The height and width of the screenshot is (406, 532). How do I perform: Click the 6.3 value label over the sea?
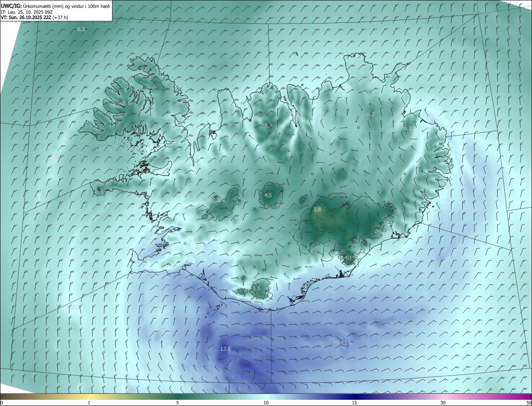[x=81, y=29]
